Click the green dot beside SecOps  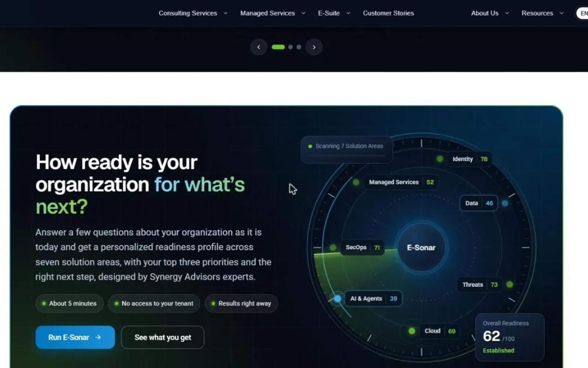click(333, 247)
